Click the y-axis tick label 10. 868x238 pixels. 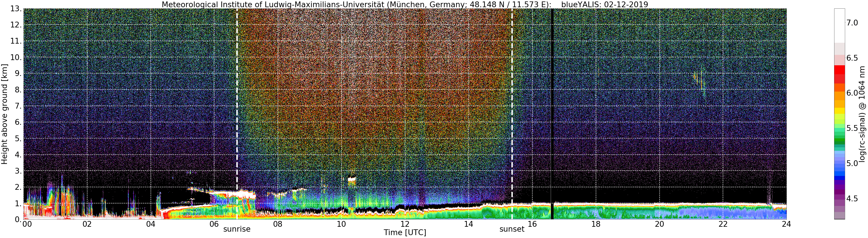click(16, 57)
